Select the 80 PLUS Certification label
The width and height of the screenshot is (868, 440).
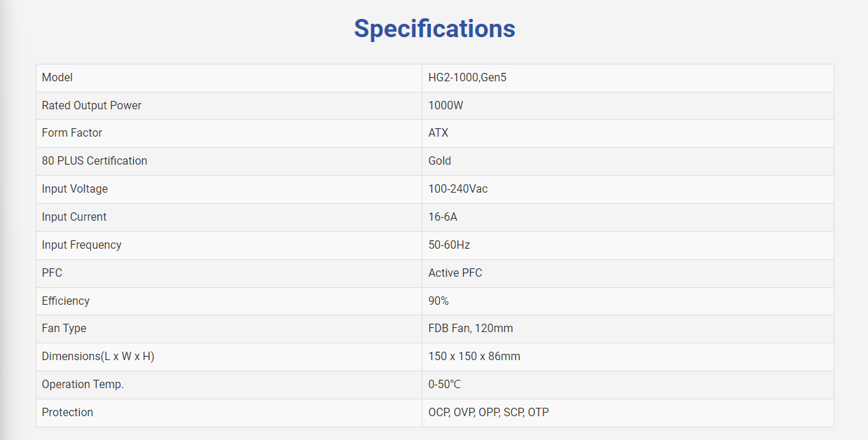pos(95,160)
